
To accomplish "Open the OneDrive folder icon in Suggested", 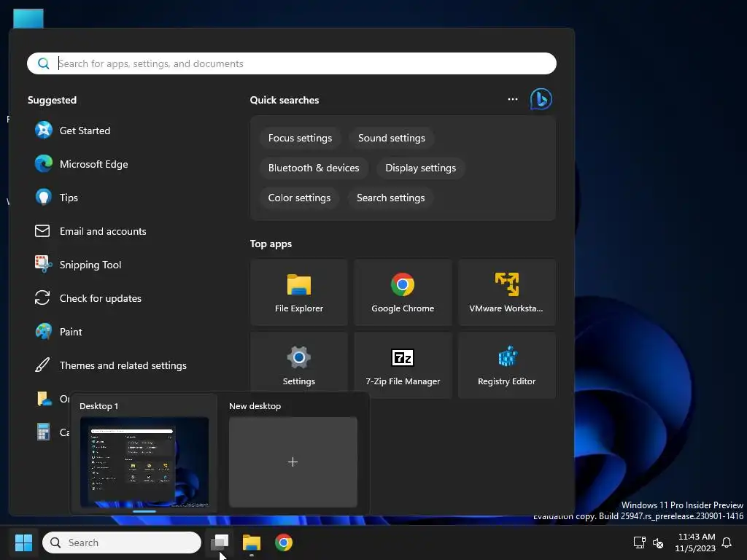I will (x=44, y=399).
